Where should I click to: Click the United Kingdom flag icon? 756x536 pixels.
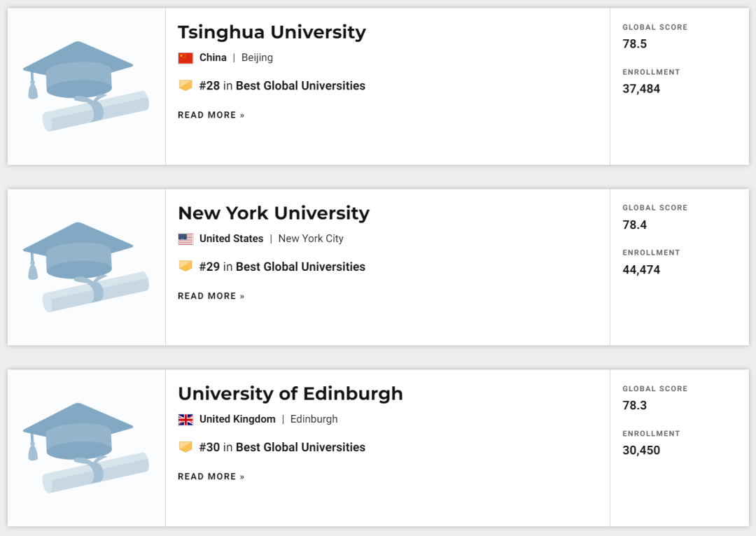(x=185, y=419)
